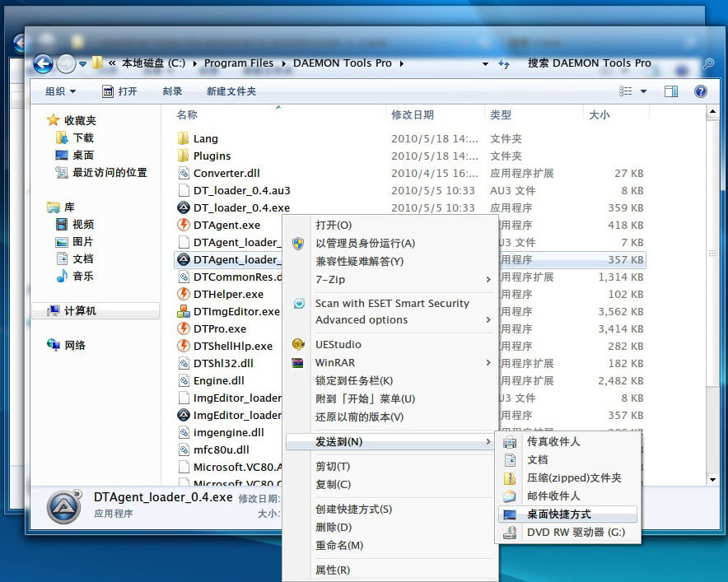Select the DT_loader_0.4.au3 file

click(x=242, y=190)
